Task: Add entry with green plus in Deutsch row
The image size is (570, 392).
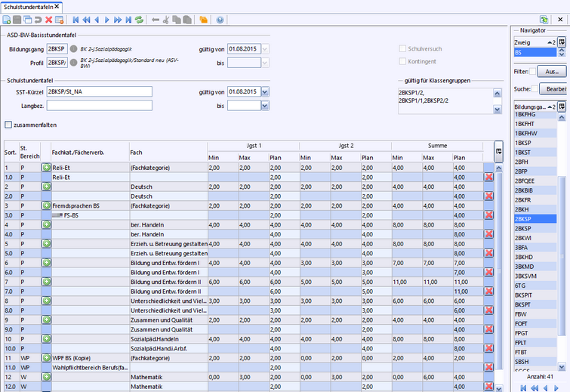Action: 46,186
